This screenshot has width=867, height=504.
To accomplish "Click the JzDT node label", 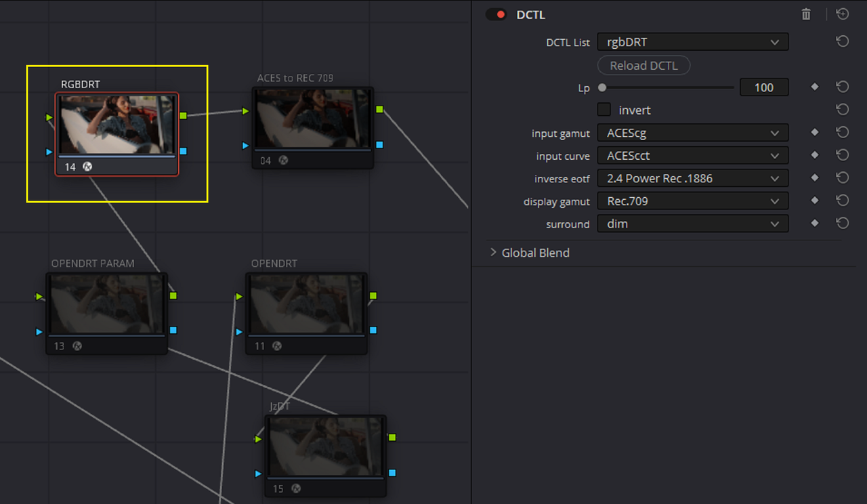I will click(x=280, y=406).
